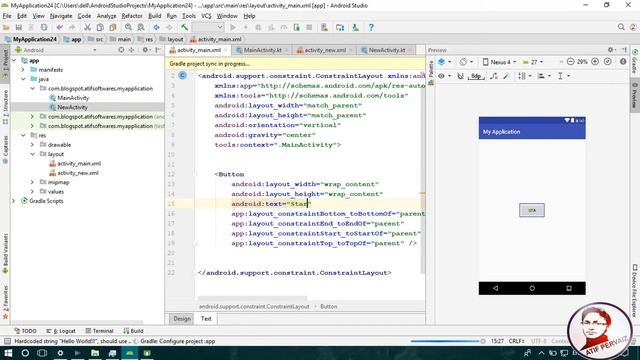This screenshot has height=360, width=640.
Task: Click the Make Project hammer icon
Action: click(x=184, y=27)
